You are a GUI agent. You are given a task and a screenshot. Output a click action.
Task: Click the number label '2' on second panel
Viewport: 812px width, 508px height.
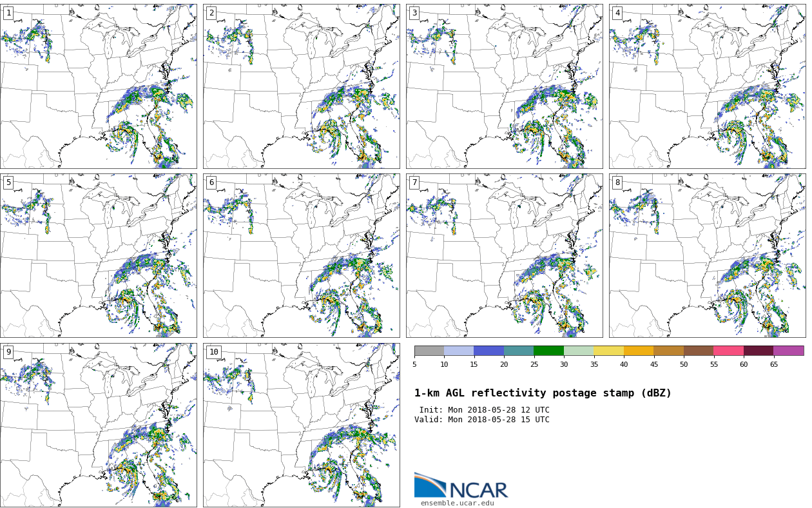coord(211,13)
